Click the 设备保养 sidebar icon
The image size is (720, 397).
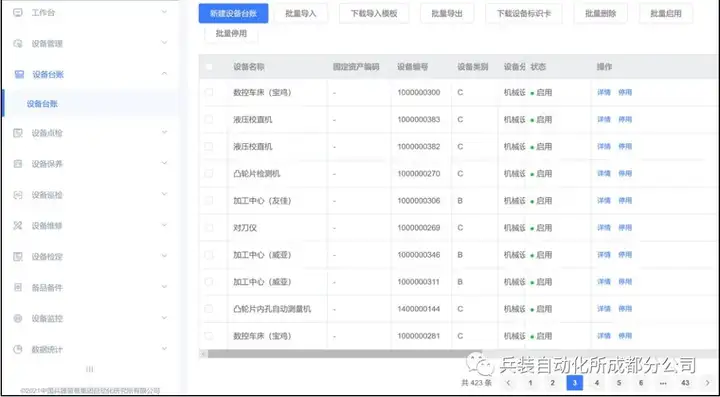(x=17, y=164)
